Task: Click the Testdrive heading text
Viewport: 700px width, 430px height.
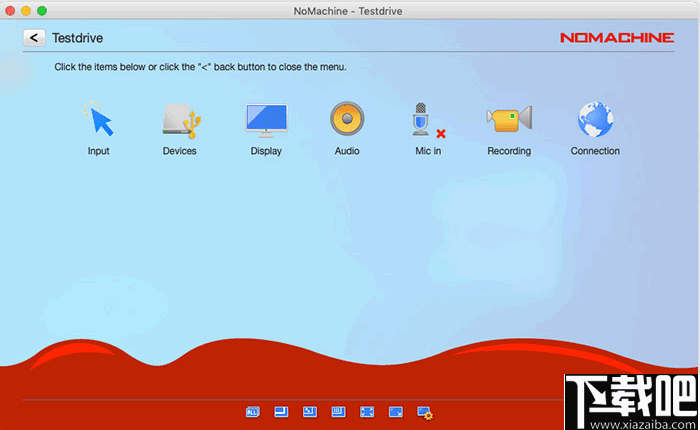Action: (x=78, y=38)
